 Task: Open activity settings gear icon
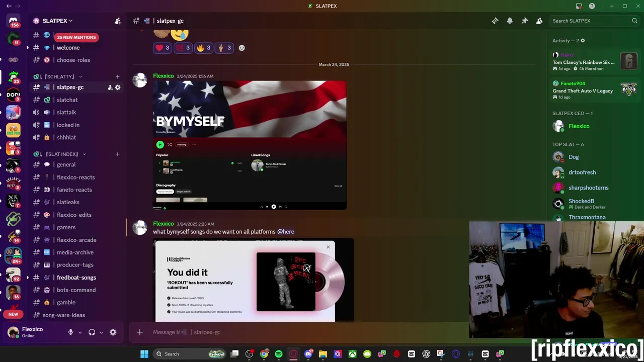(583, 41)
